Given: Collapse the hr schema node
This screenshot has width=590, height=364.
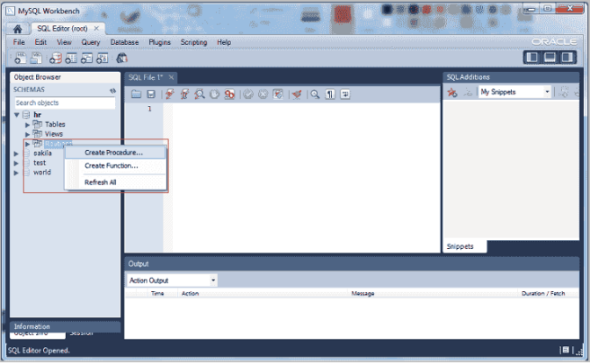Looking at the screenshot, I should click(16, 115).
